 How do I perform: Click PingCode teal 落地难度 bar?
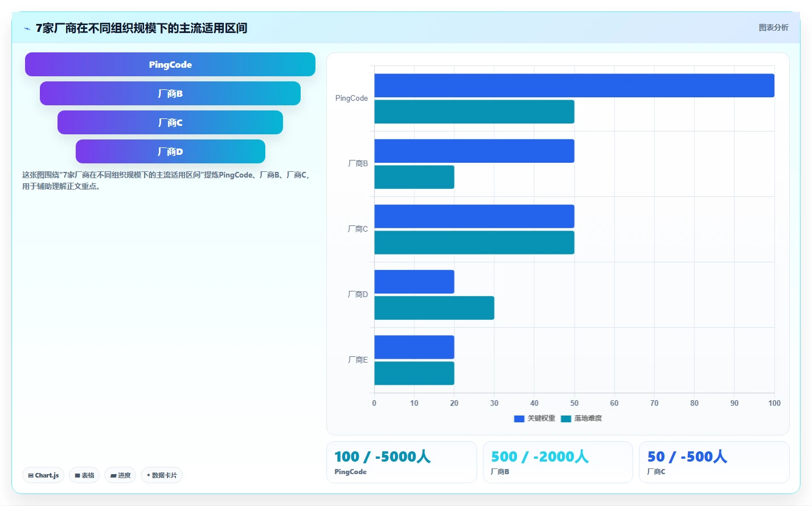click(x=474, y=112)
